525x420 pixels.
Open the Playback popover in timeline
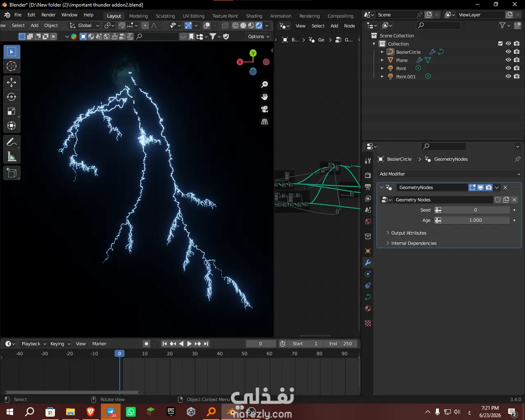(x=34, y=344)
